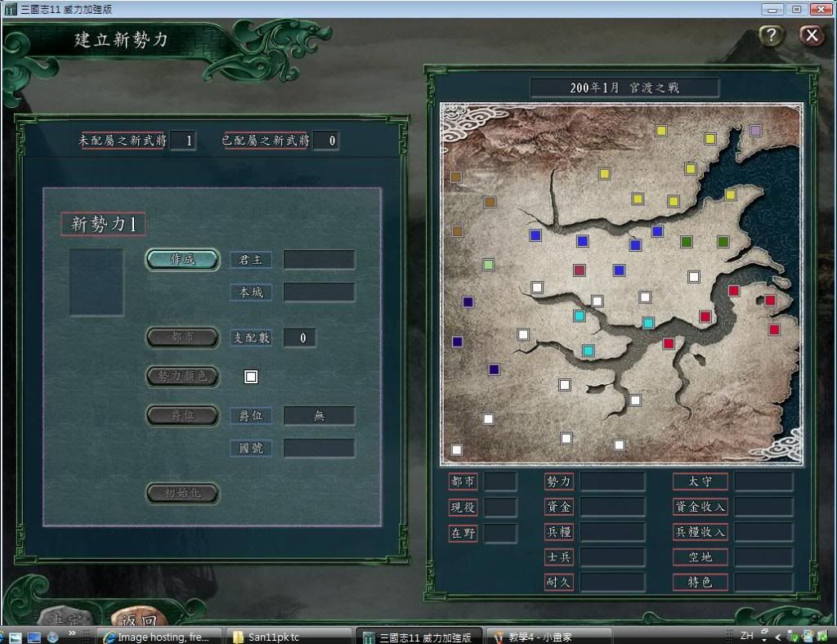Click the 已配屬之新武將 count box
Viewport: 837px width, 644px height.
tap(326, 141)
